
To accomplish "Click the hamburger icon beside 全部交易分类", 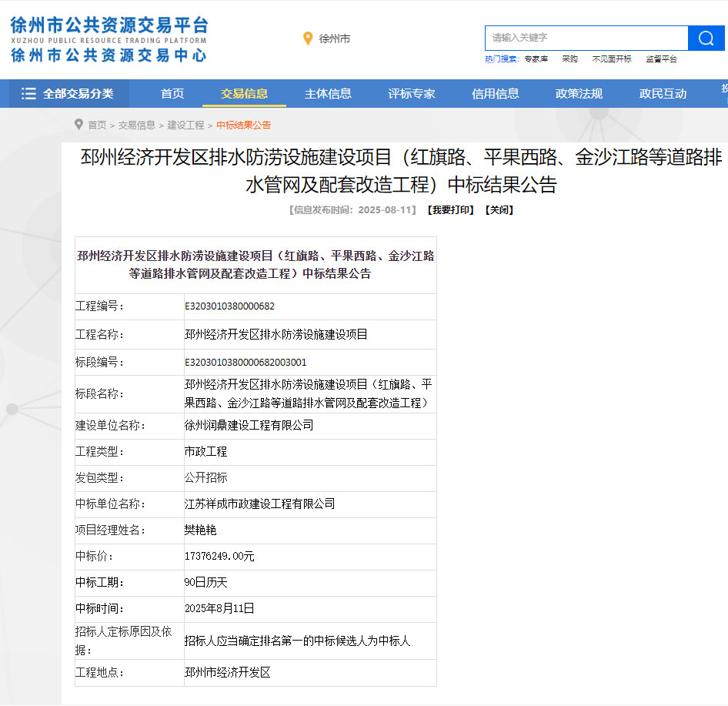I will pos(28,94).
